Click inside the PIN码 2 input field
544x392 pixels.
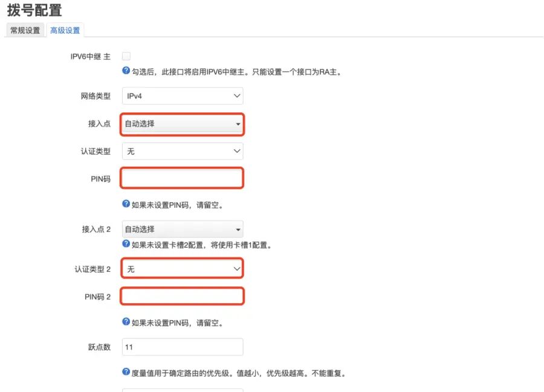pyautogui.click(x=183, y=296)
